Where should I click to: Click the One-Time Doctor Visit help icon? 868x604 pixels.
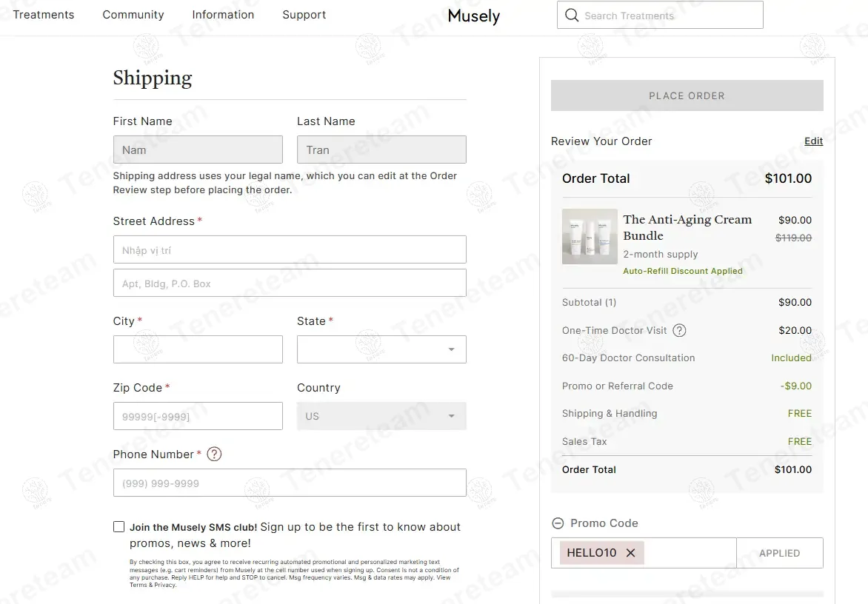coord(679,331)
